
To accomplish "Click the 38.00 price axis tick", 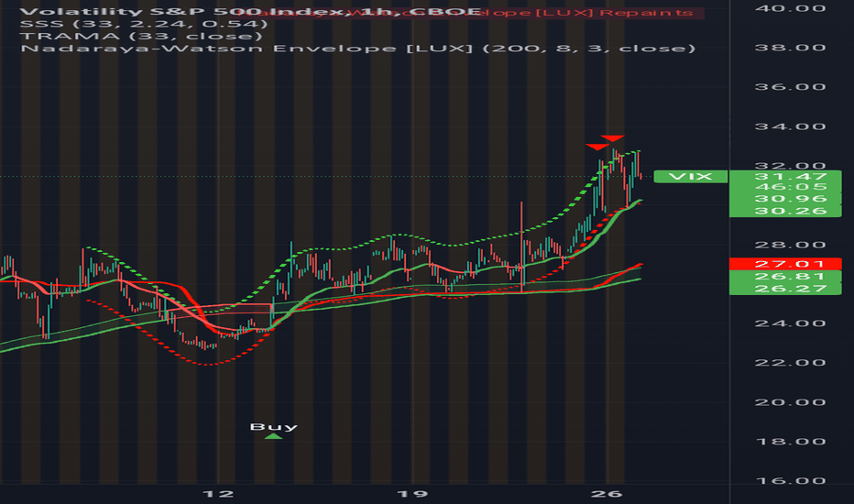I will (x=790, y=48).
